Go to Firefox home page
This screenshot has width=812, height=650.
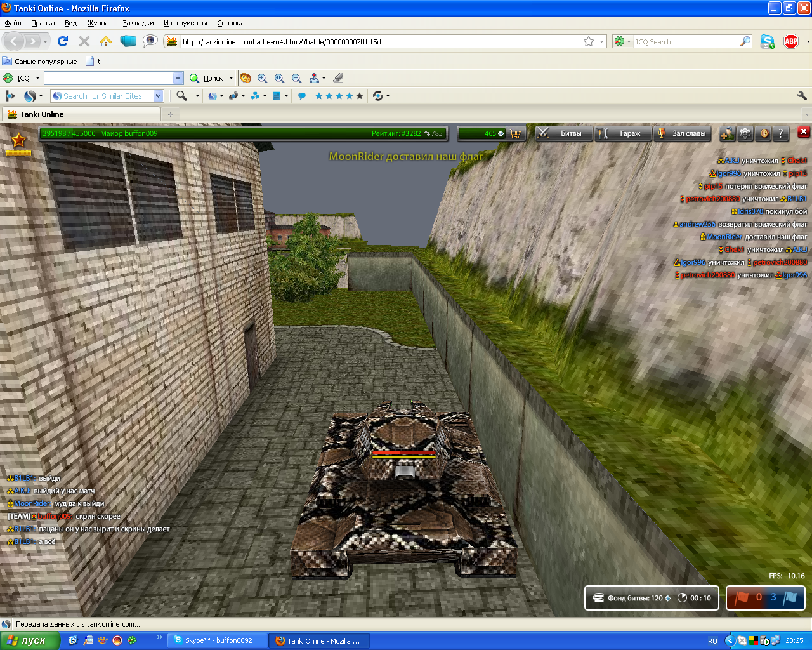[106, 41]
